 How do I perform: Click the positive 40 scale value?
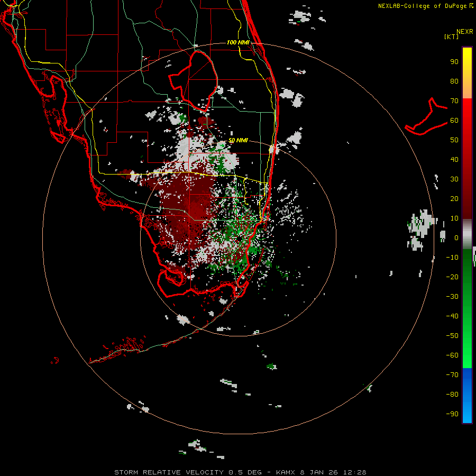pyautogui.click(x=454, y=159)
